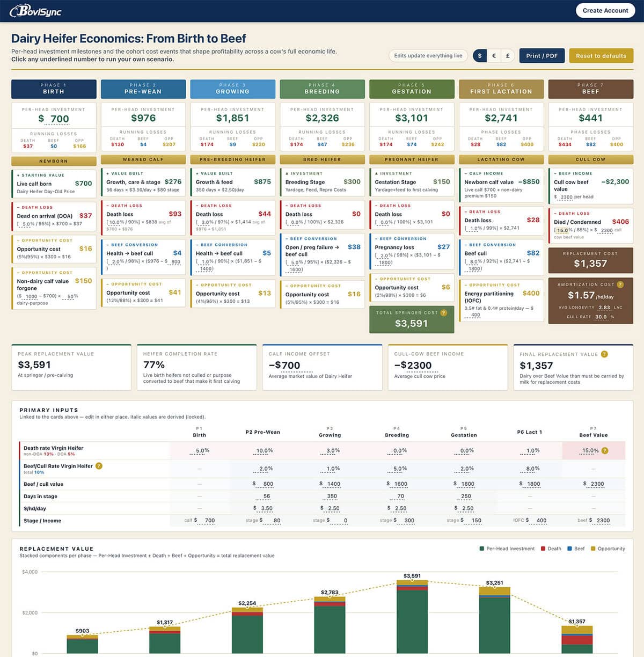Edit Pre-Wean days in stage 56
The width and height of the screenshot is (644, 657).
tap(267, 497)
